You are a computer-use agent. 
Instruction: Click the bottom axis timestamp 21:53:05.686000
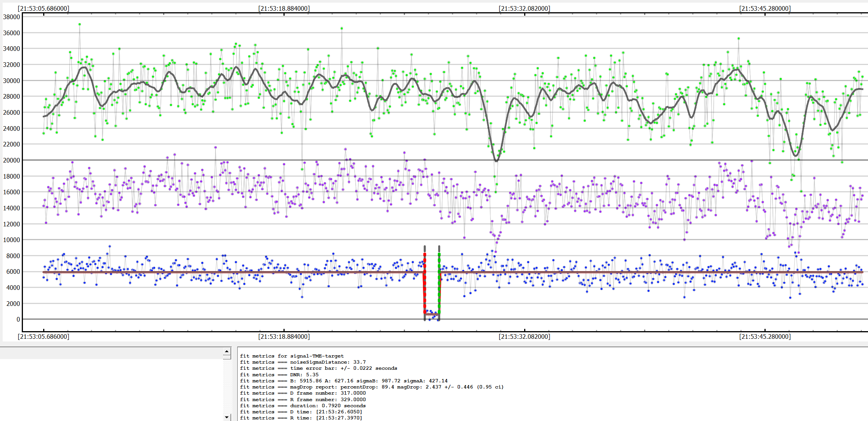click(44, 336)
